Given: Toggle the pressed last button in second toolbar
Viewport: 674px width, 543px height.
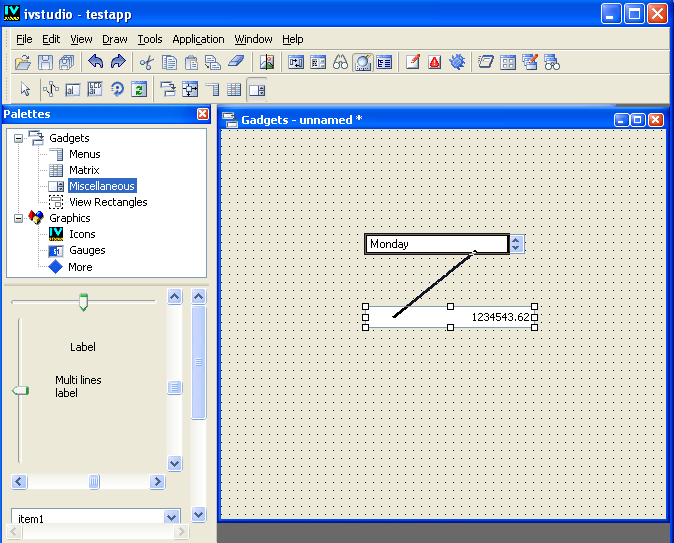Looking at the screenshot, I should [x=257, y=90].
